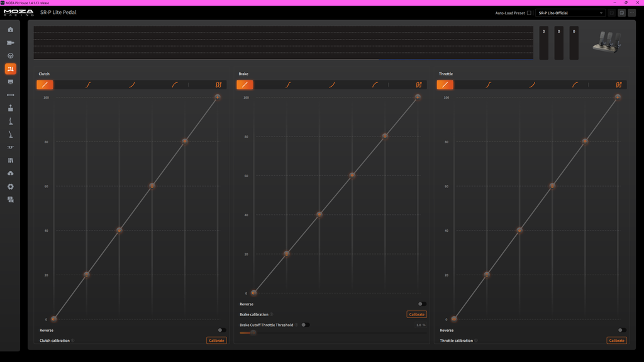Screen dimensions: 644x362
Task: Select the Clutch S-curve preset
Action: pyautogui.click(x=88, y=85)
